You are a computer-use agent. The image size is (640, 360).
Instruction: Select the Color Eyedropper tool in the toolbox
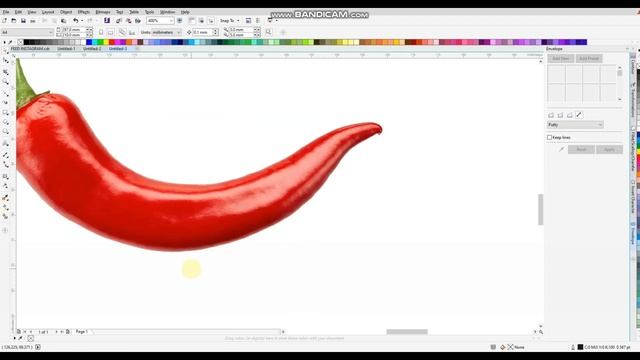(6, 198)
